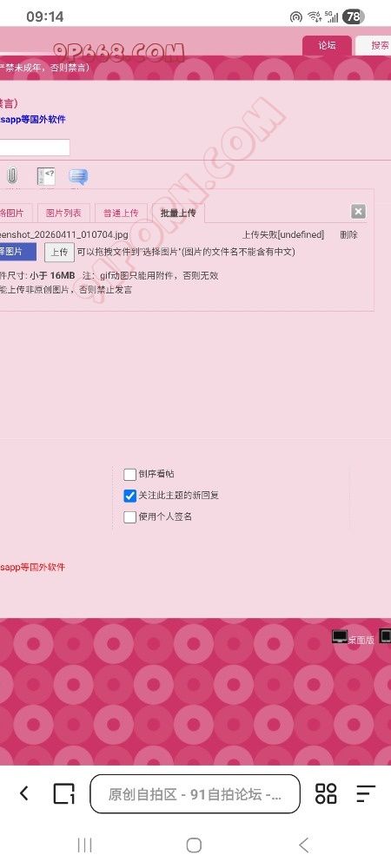The width and height of the screenshot is (391, 868).
Task: Open the 论坛 top tab
Action: [x=327, y=45]
